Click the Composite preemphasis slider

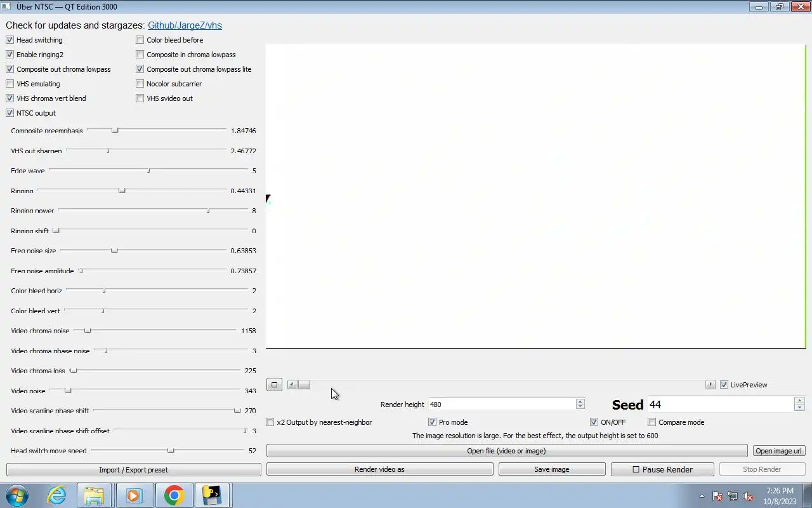pos(156,130)
